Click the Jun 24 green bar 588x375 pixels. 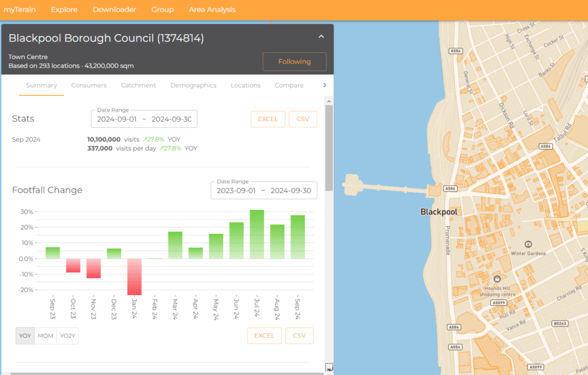[236, 241]
